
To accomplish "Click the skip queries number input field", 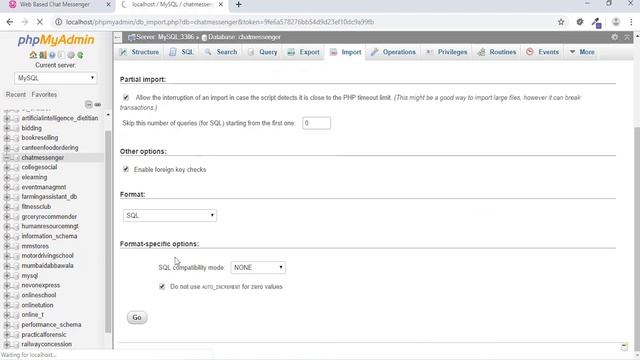I will pyautogui.click(x=316, y=123).
